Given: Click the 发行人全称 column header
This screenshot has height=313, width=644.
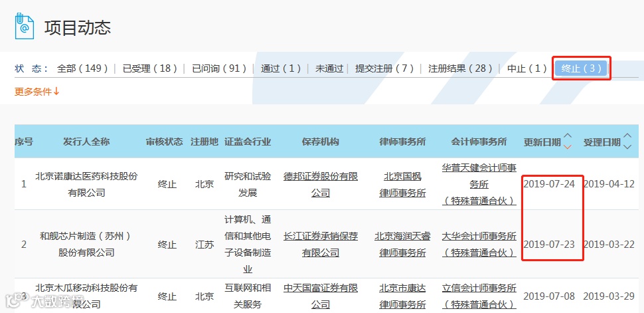Looking at the screenshot, I should pyautogui.click(x=86, y=142).
